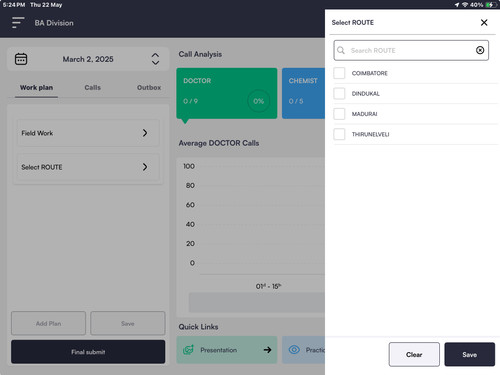Click the Presentation quick link icon
The width and height of the screenshot is (500, 375).
pos(188,350)
